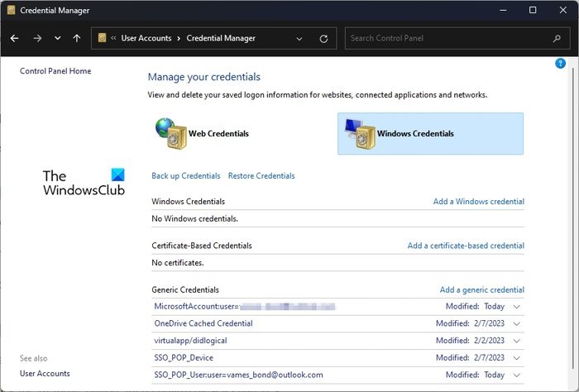Click the Search Control Panel field
Screen dimensions: 579x392
(447, 38)
